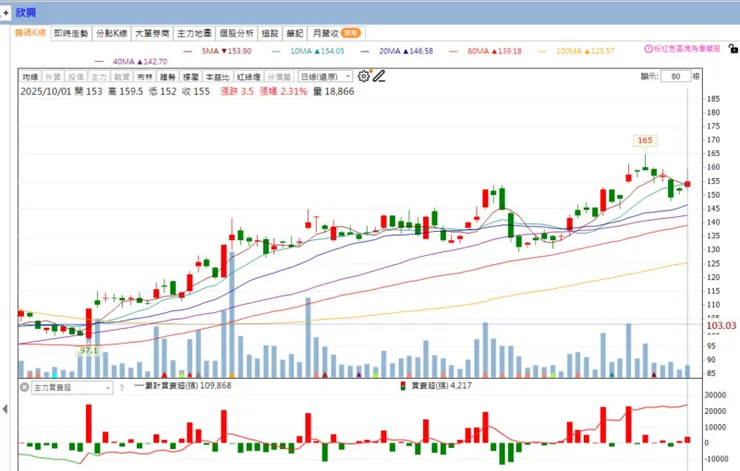
Task: Toggle the 分價量 overlay button
Action: pos(279,76)
